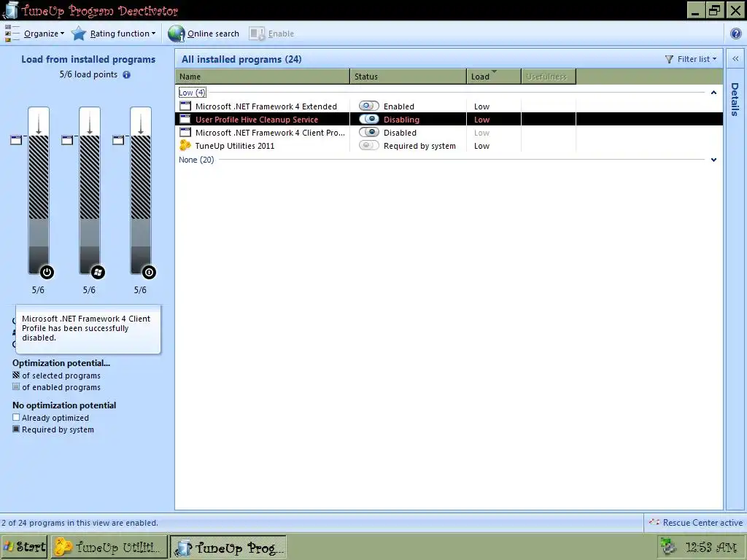Screen dimensions: 747x560
Task: Toggle .NET Framework 4 Client Profile switch
Action: tap(368, 132)
